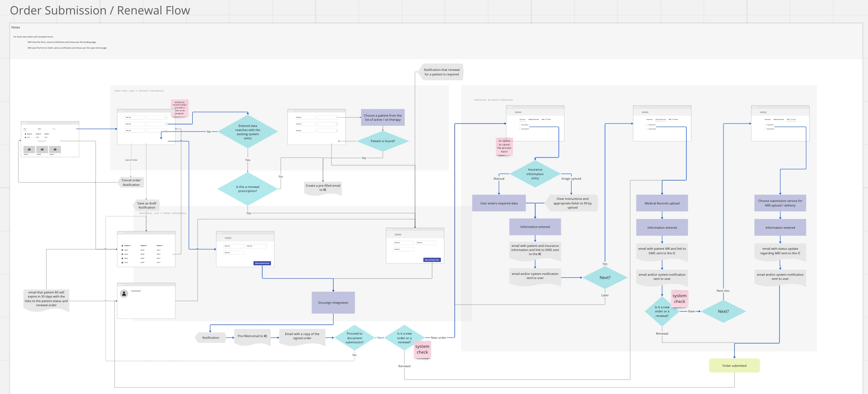Select the 'Order Submission / Renewal Flow' title
The height and width of the screenshot is (394, 868).
point(100,10)
